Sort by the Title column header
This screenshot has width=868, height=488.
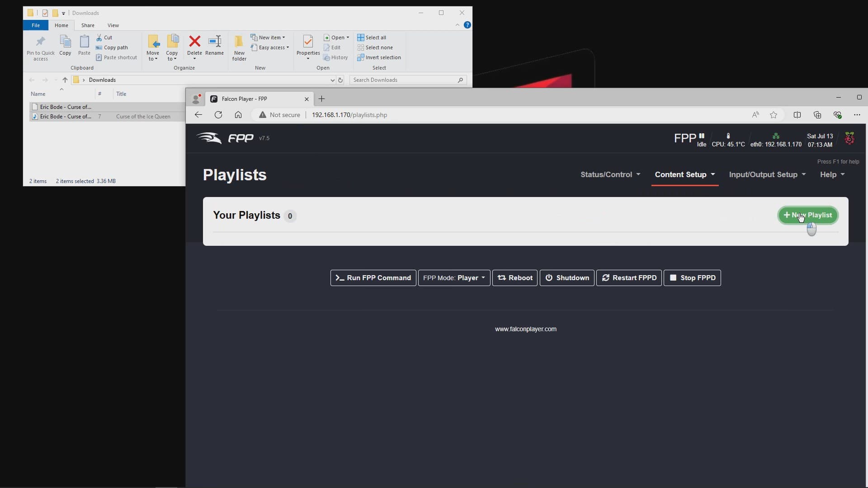(x=121, y=94)
